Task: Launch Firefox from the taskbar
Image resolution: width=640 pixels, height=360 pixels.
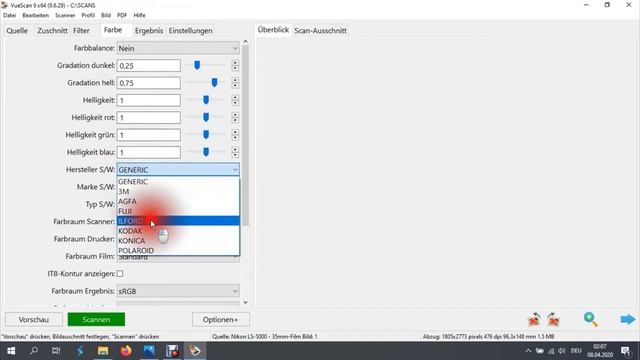Action: pos(126,351)
